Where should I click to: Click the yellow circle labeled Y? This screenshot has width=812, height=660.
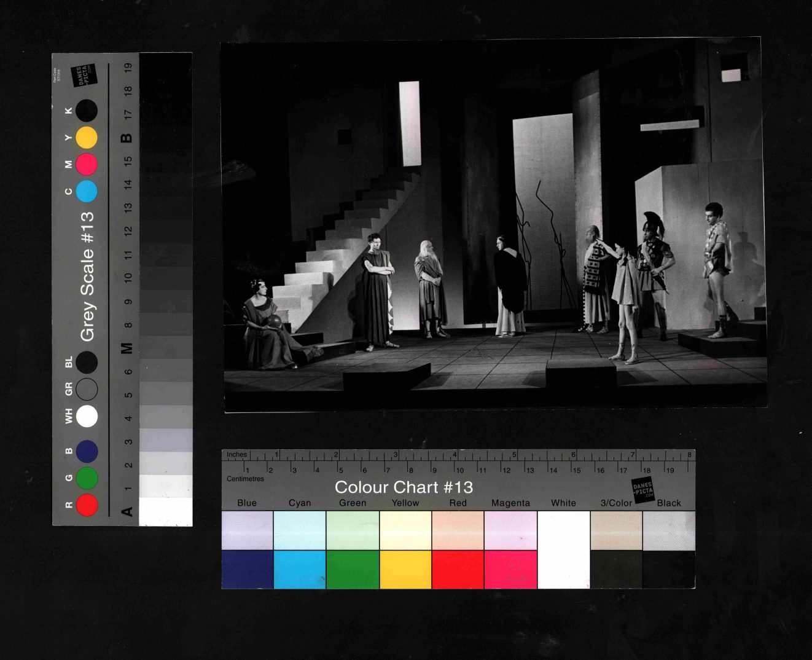[87, 138]
